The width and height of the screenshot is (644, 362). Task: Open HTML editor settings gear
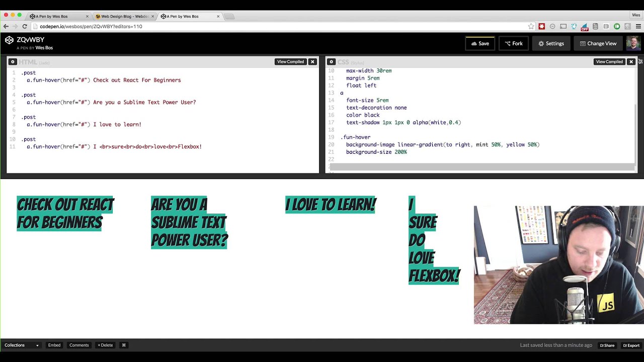click(13, 62)
